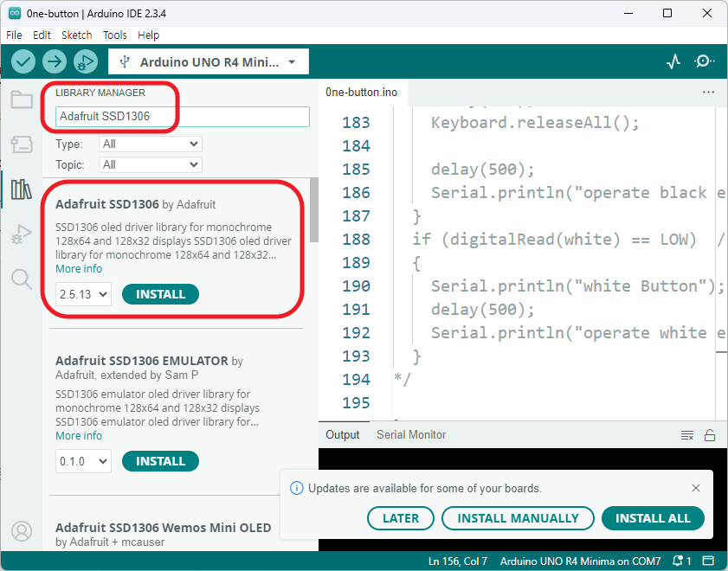
Task: Open the Help menu
Action: (x=149, y=35)
